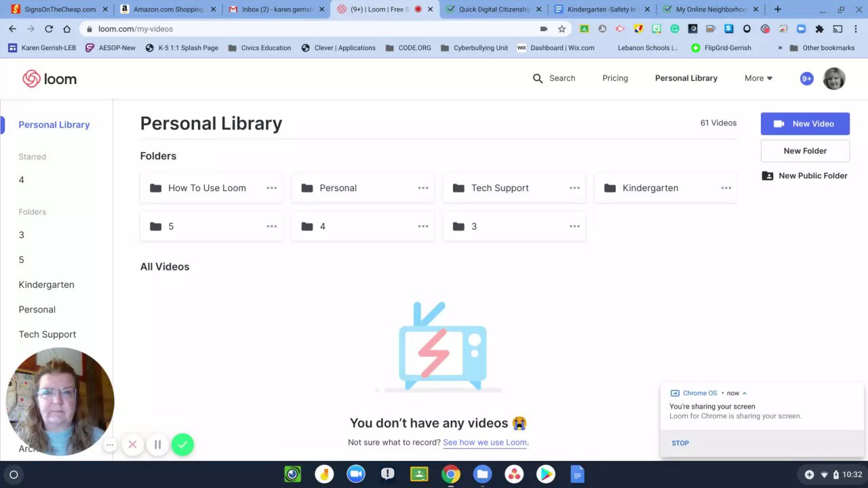Create a New Public Folder
The image size is (868, 488).
click(x=805, y=176)
